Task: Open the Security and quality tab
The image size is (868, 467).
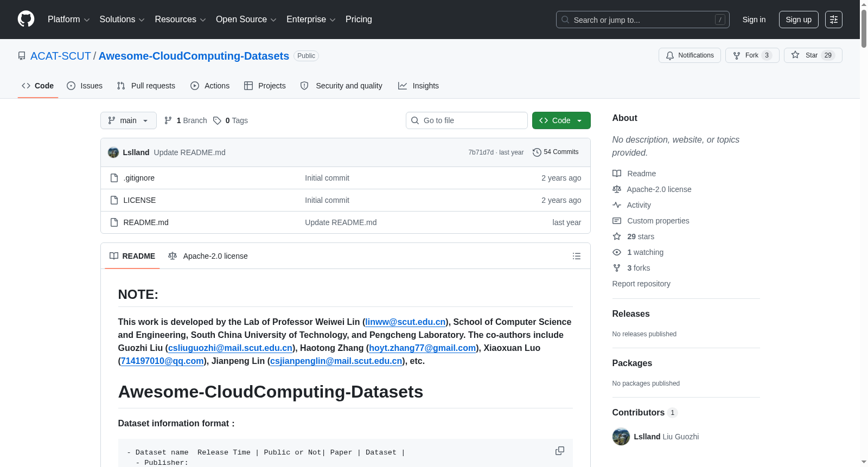Action: coord(341,86)
